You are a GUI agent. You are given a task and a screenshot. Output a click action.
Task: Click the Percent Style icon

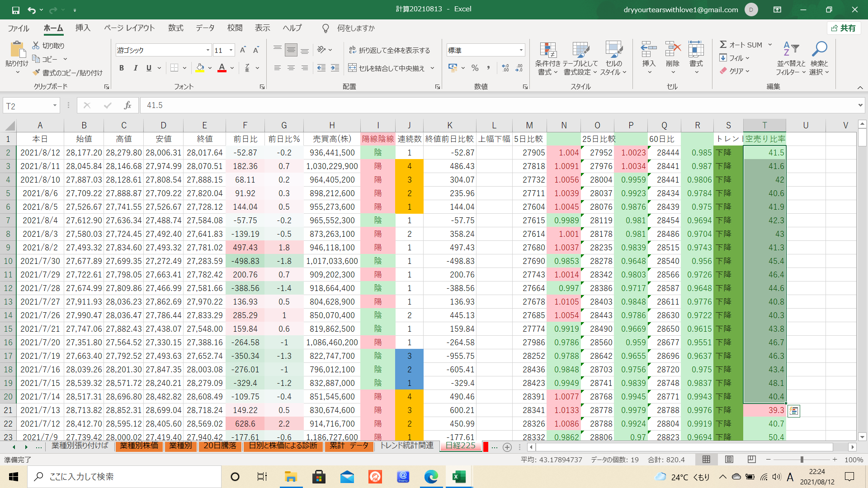(475, 68)
